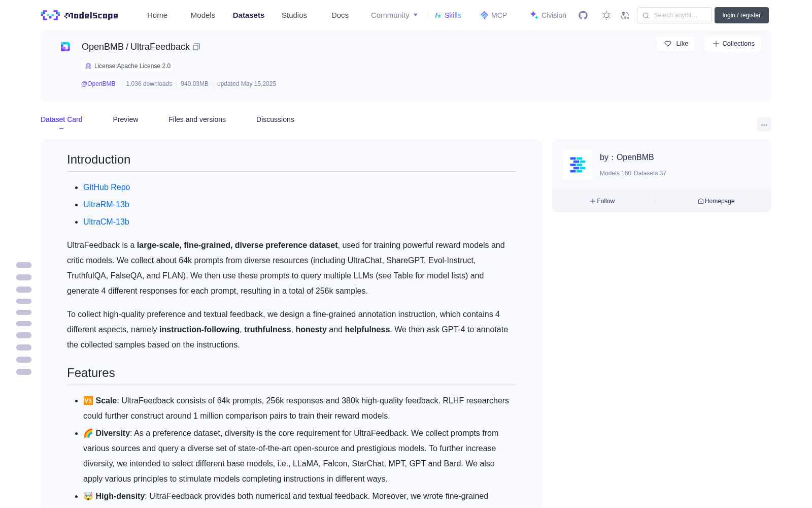
Task: Click the @OpenBMB author link
Action: point(98,84)
